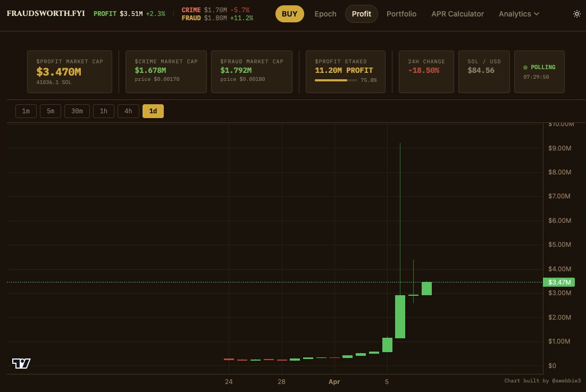Click the 07:29:50 polling timestamp
Image resolution: width=586 pixels, height=392 pixels.
[x=536, y=77]
